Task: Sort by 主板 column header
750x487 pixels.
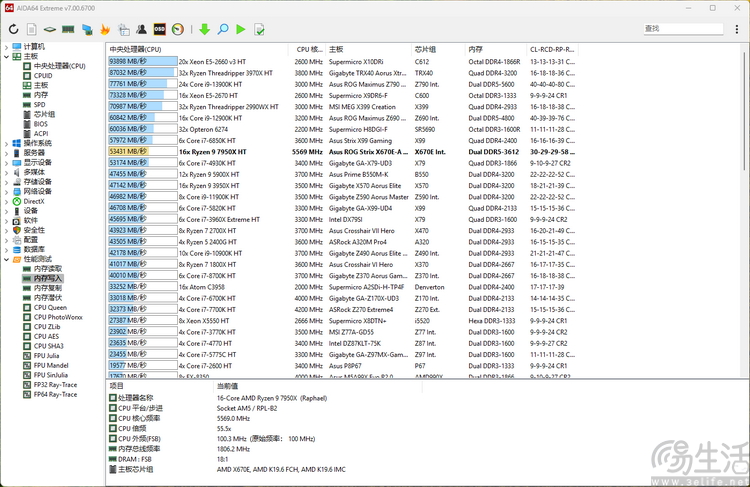Action: click(368, 49)
